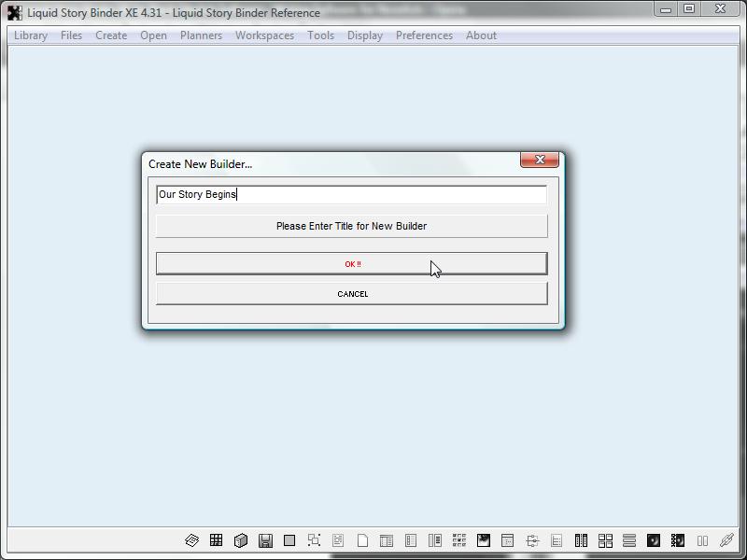Click the 3D cube icon

[241, 540]
